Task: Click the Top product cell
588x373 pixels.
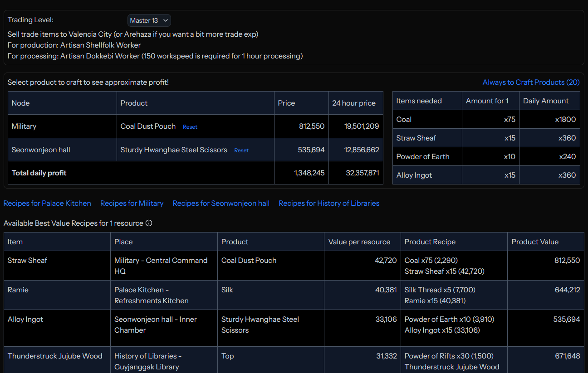Action: tap(228, 356)
